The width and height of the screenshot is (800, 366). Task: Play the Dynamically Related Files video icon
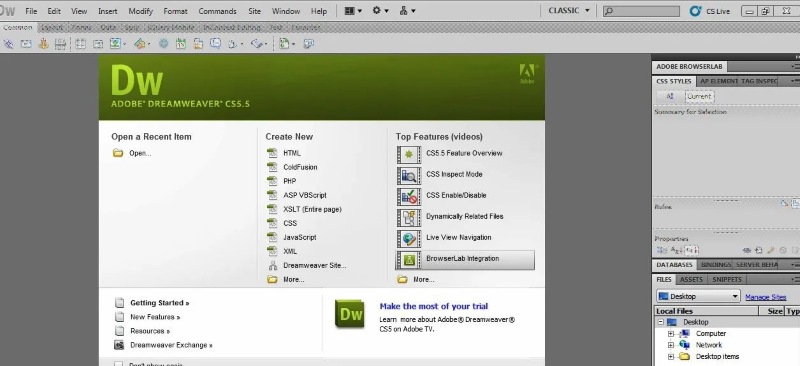pyautogui.click(x=409, y=218)
